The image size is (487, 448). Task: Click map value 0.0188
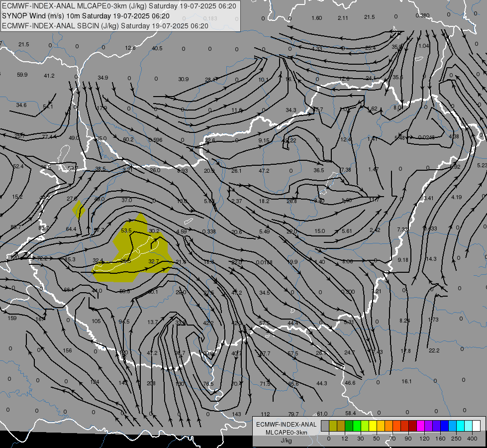pos(264,262)
